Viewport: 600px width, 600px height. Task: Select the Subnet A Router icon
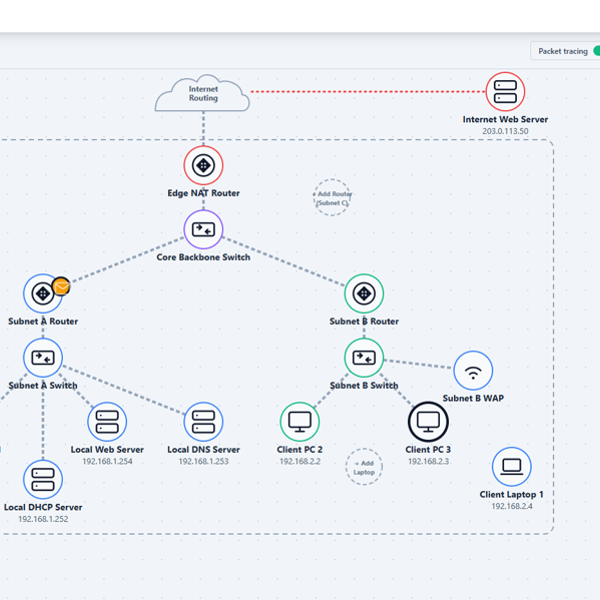[43, 294]
